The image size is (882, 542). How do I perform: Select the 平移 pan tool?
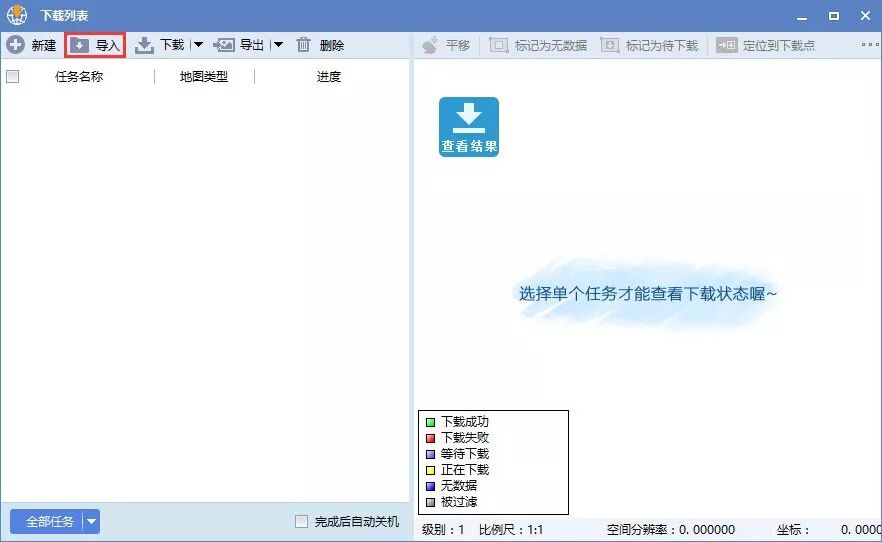(x=446, y=45)
